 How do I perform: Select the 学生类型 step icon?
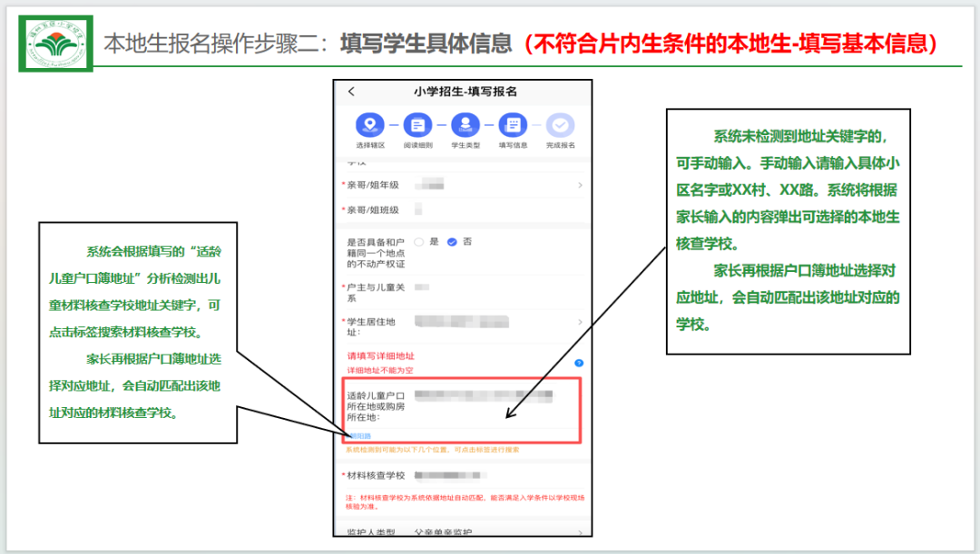click(465, 125)
